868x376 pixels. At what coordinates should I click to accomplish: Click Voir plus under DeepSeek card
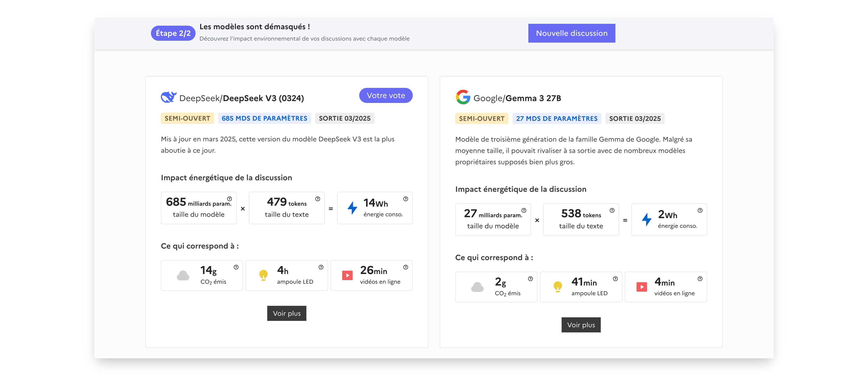(286, 313)
